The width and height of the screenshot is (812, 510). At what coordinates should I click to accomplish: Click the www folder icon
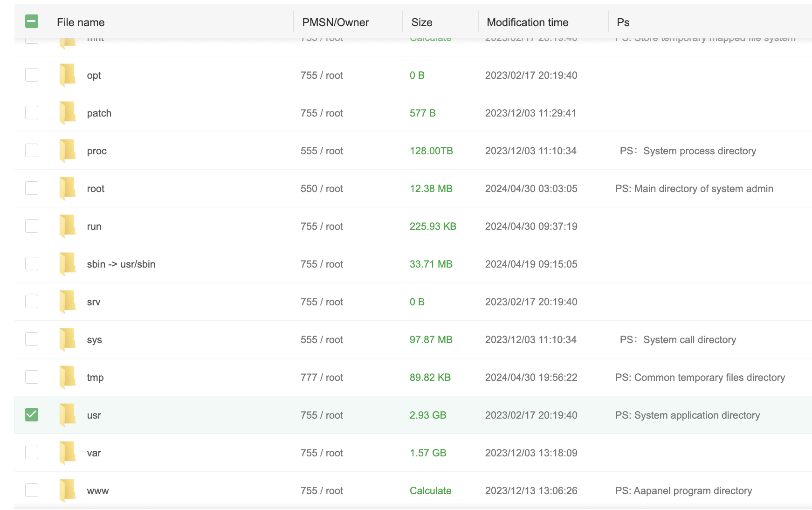pyautogui.click(x=68, y=490)
